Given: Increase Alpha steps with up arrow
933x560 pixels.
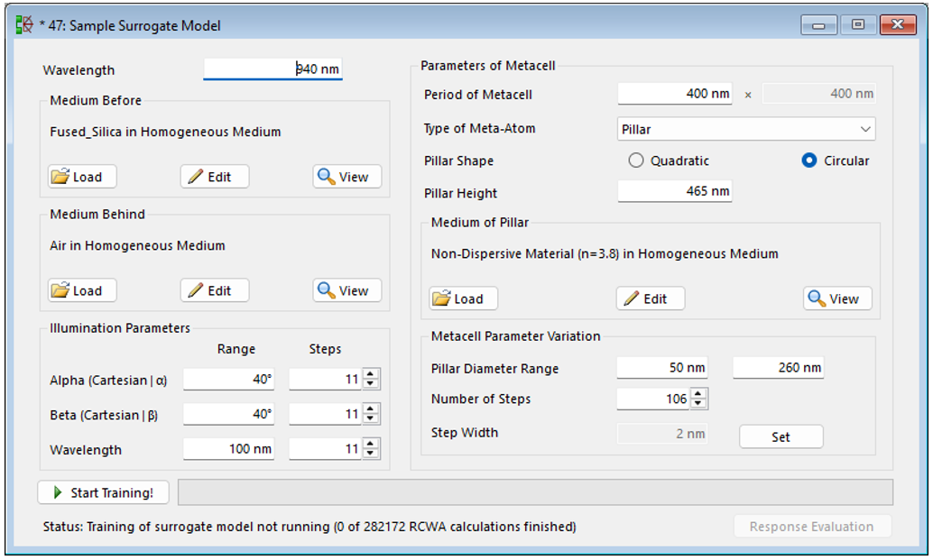Looking at the screenshot, I should [371, 376].
